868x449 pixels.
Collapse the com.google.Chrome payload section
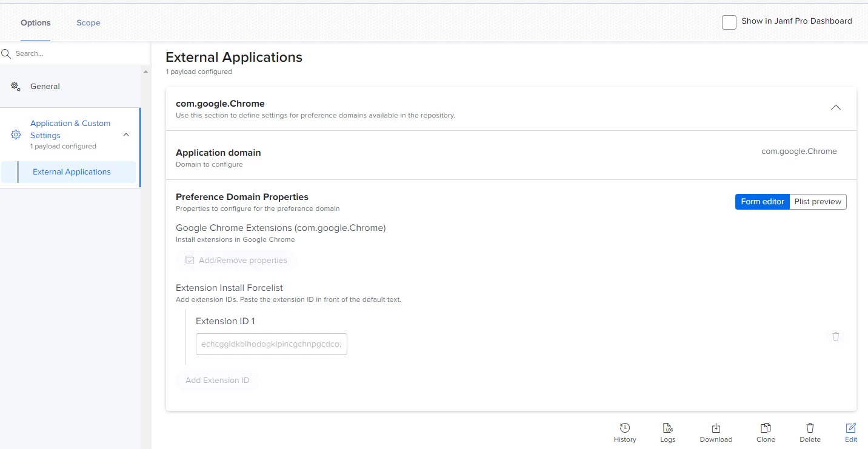tap(836, 108)
